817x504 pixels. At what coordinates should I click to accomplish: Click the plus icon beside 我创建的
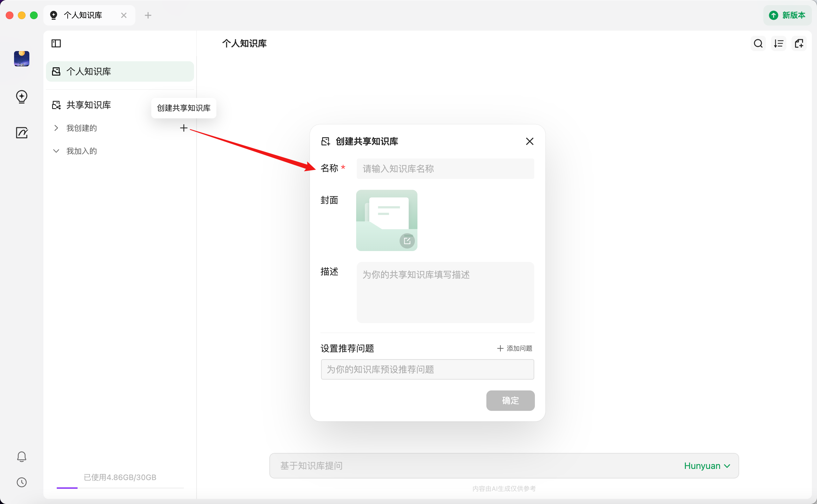click(x=184, y=128)
